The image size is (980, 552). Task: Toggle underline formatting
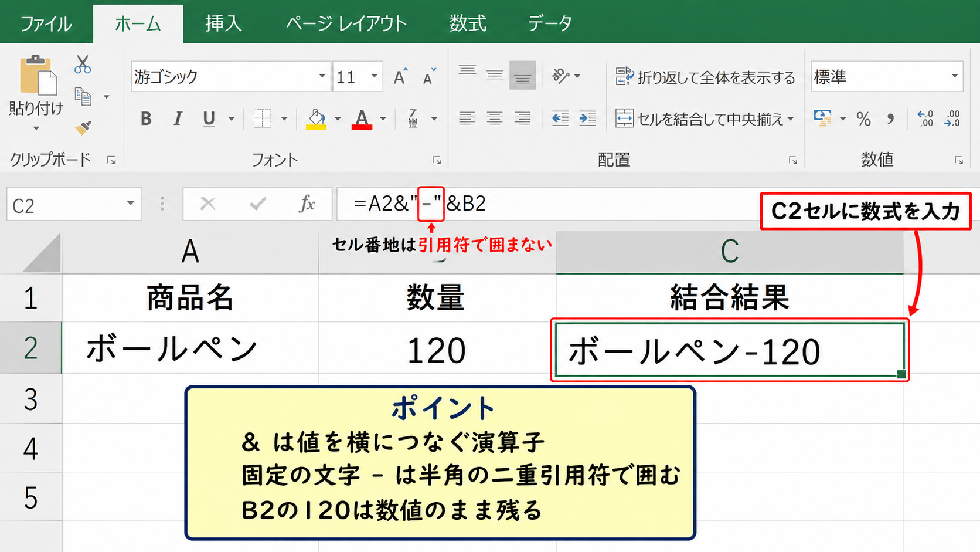click(209, 118)
